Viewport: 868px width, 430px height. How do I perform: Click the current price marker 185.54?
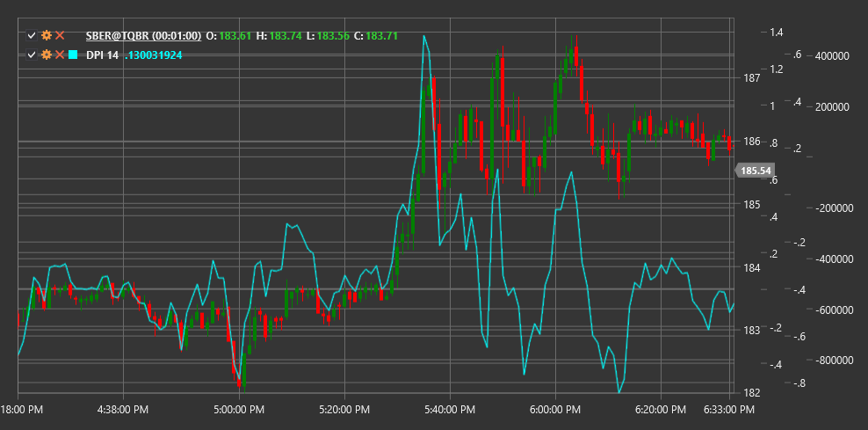point(755,171)
